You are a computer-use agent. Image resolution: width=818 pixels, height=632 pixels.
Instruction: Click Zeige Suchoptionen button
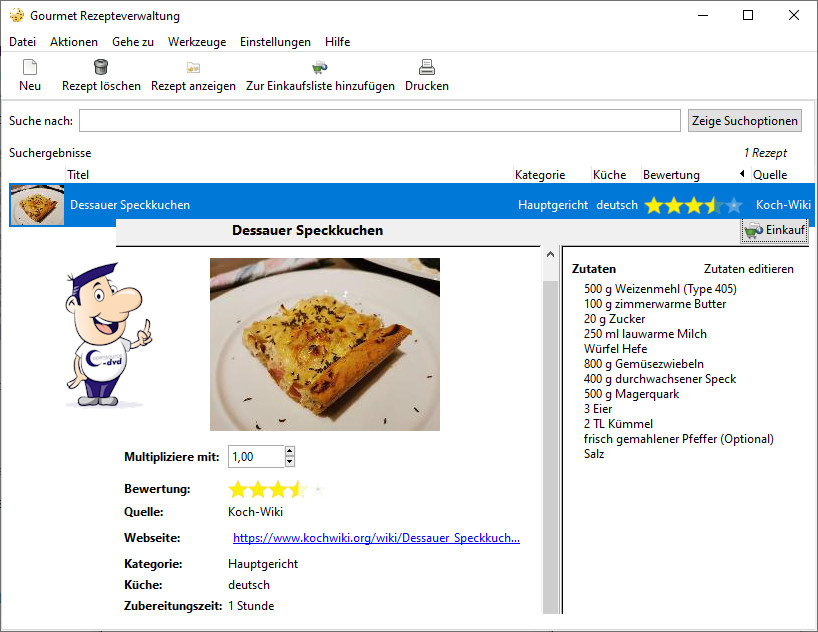coord(745,121)
